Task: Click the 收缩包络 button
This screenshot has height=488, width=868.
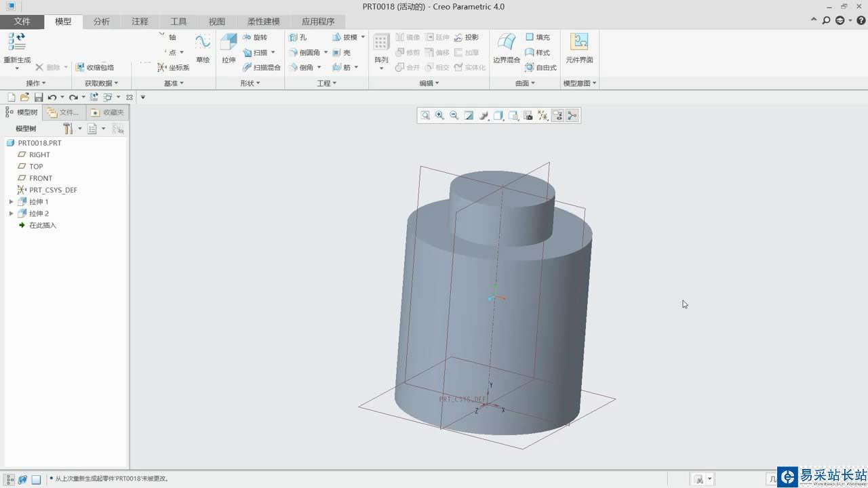Action: 94,67
